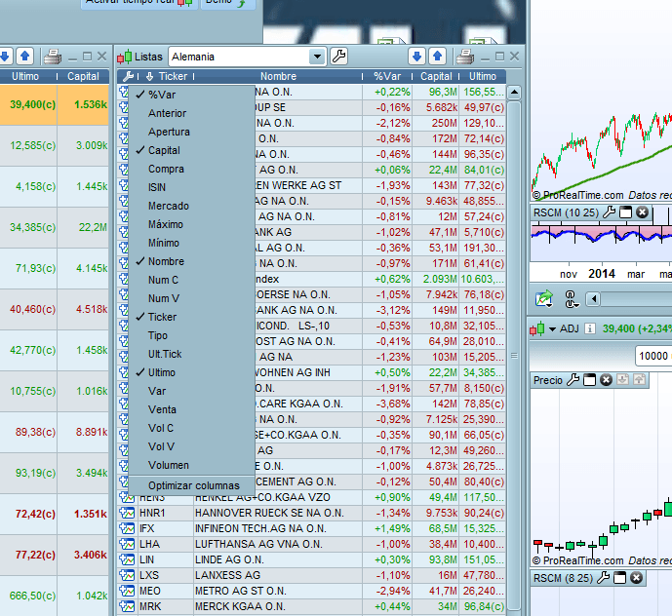Configure the Precio panel wrench
Image resolution: width=672 pixels, height=616 pixels.
pyautogui.click(x=573, y=379)
